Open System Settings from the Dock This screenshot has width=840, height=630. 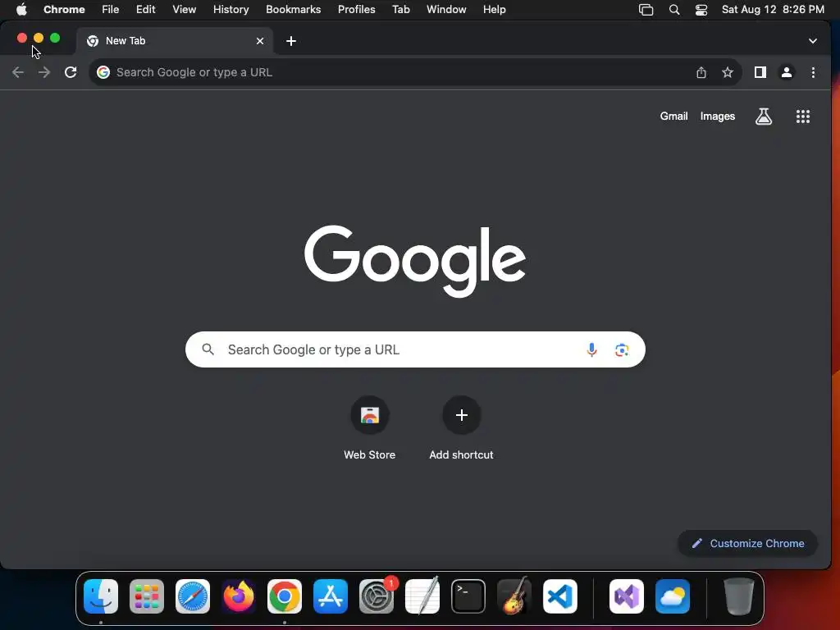point(377,596)
